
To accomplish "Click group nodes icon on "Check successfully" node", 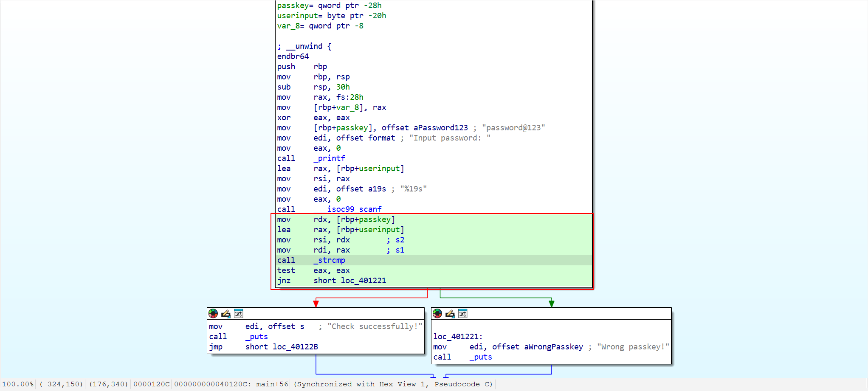I will tap(239, 314).
